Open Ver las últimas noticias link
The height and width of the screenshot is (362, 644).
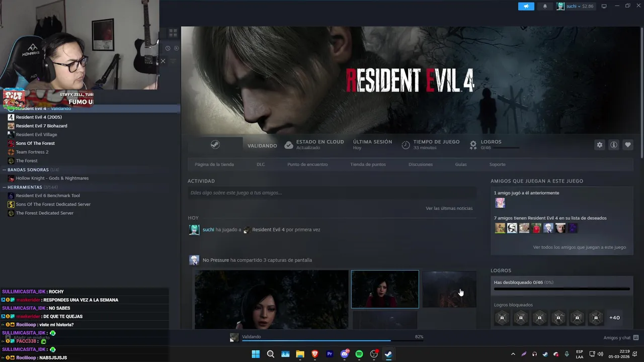[x=449, y=208]
